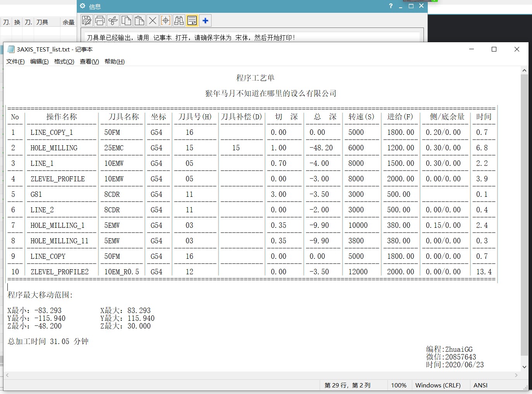This screenshot has width=532, height=394.
Task: Click the Cut scissors icon in 信息 toolbar
Action: [113, 21]
